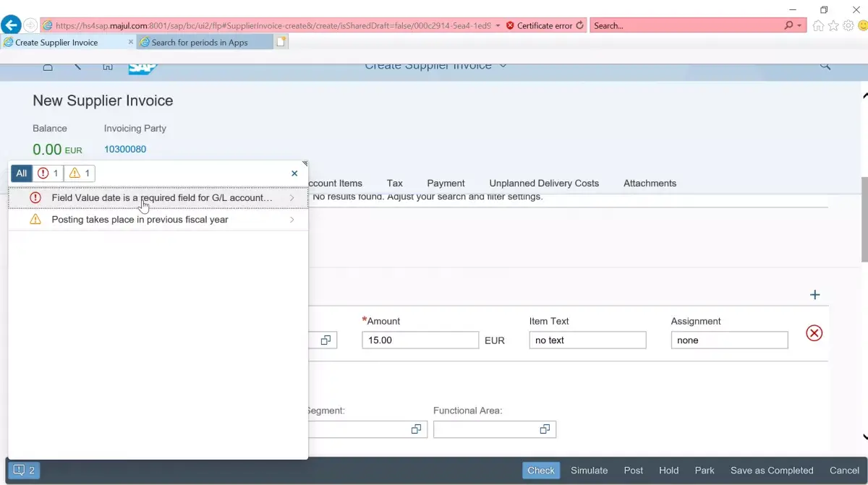Open the SAP search magnifier icon
Viewport: 868px width, 485px height.
(x=825, y=66)
